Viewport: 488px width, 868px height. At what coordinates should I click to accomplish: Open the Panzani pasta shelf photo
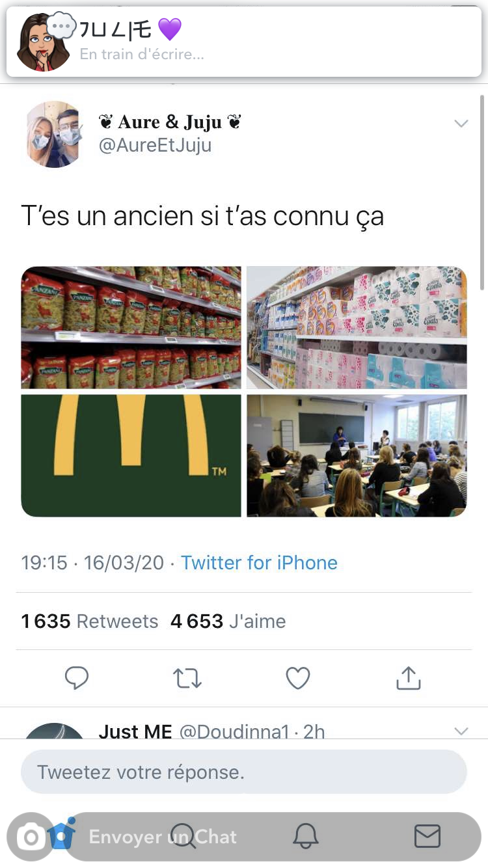click(131, 327)
